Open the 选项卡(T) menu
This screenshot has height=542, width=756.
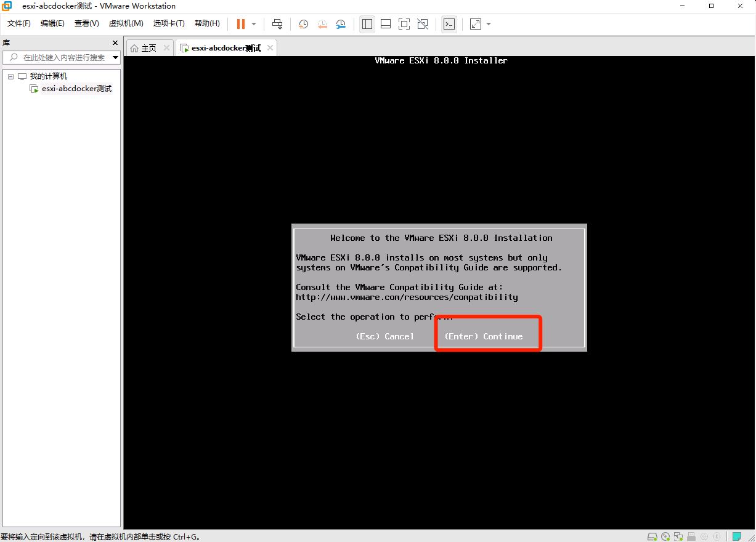pyautogui.click(x=169, y=23)
